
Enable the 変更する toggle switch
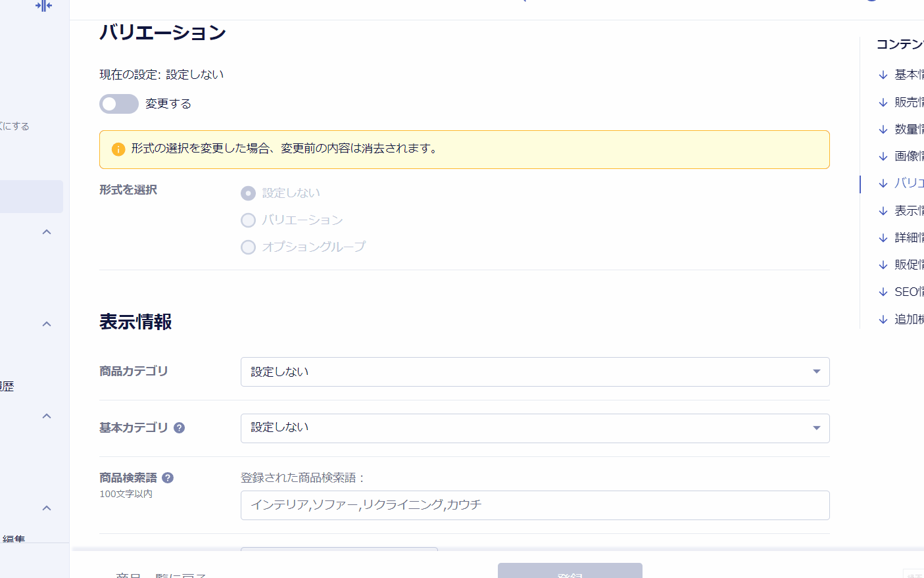point(119,104)
